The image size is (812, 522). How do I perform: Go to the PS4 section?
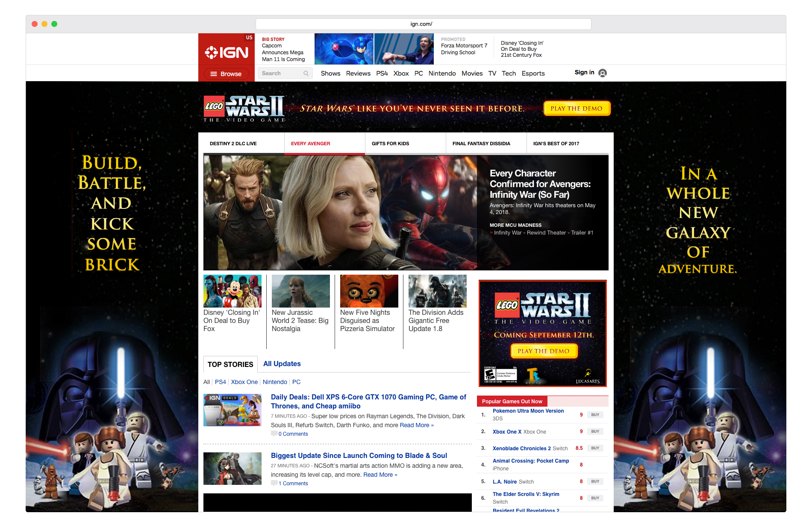(382, 73)
